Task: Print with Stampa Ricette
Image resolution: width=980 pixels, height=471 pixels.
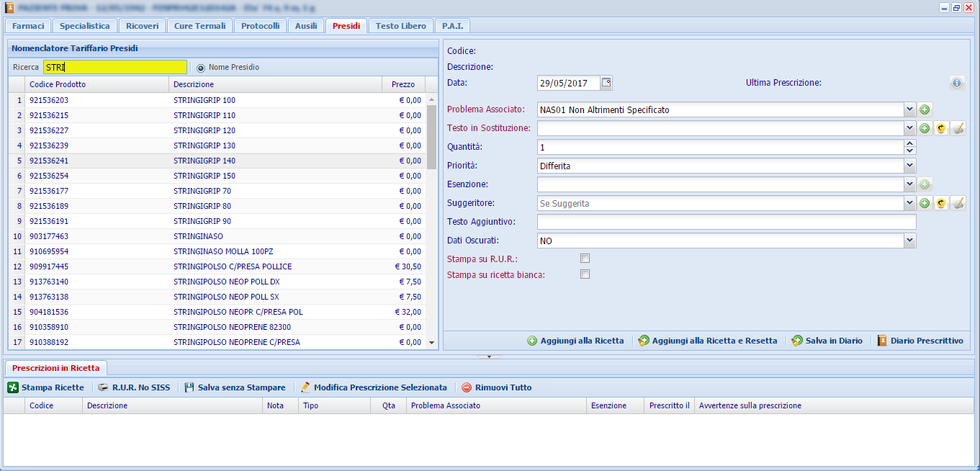Action: 46,387
